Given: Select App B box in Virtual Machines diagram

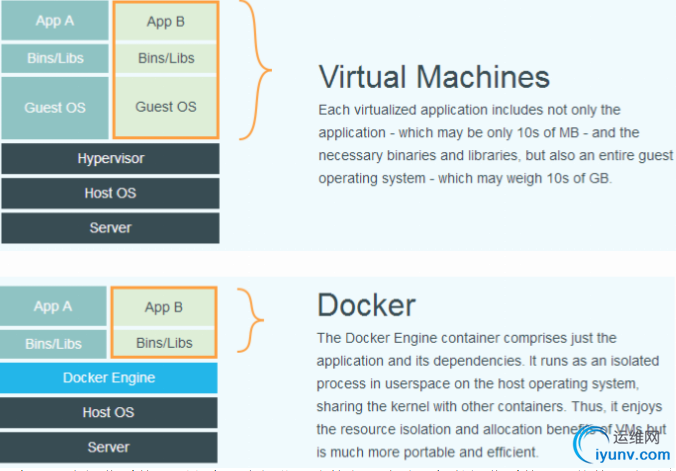Looking at the screenshot, I should [x=166, y=22].
